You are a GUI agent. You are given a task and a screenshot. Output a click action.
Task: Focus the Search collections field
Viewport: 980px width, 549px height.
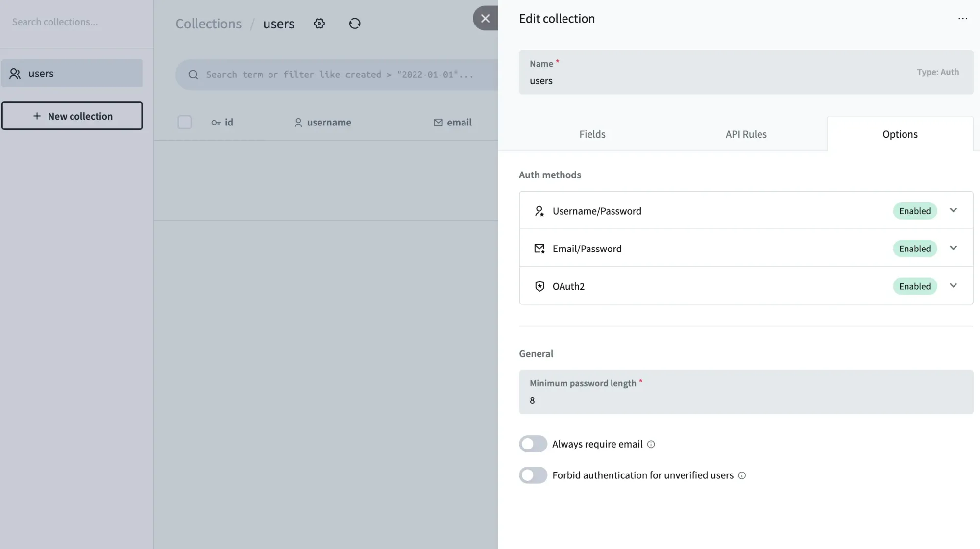tap(76, 22)
